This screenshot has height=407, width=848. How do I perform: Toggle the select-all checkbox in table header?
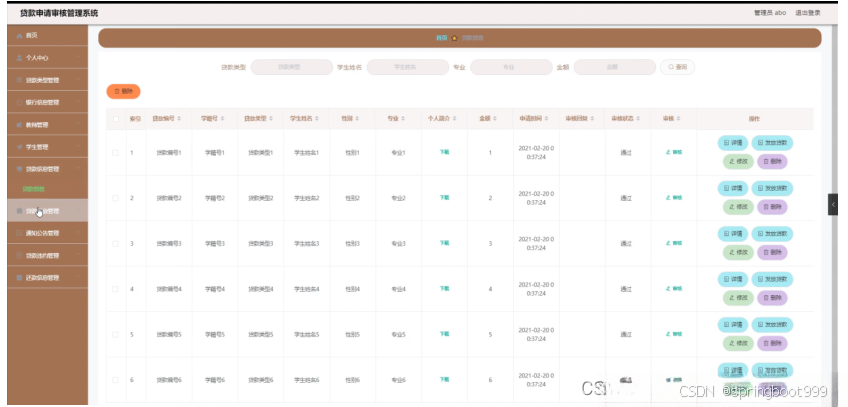(x=116, y=119)
